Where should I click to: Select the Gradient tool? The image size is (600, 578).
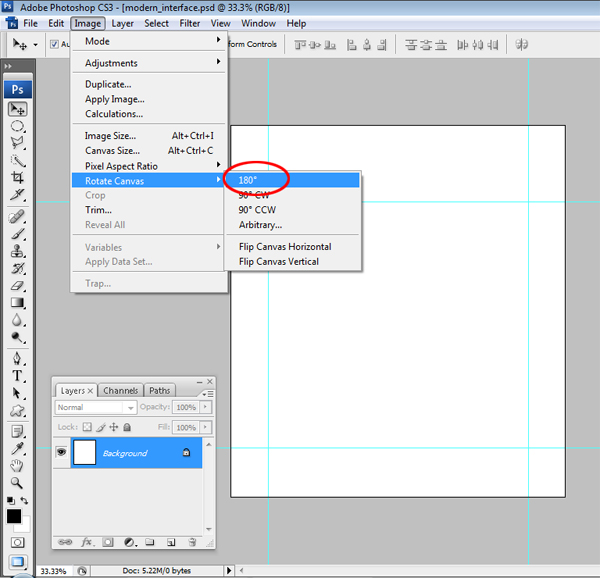(x=17, y=303)
